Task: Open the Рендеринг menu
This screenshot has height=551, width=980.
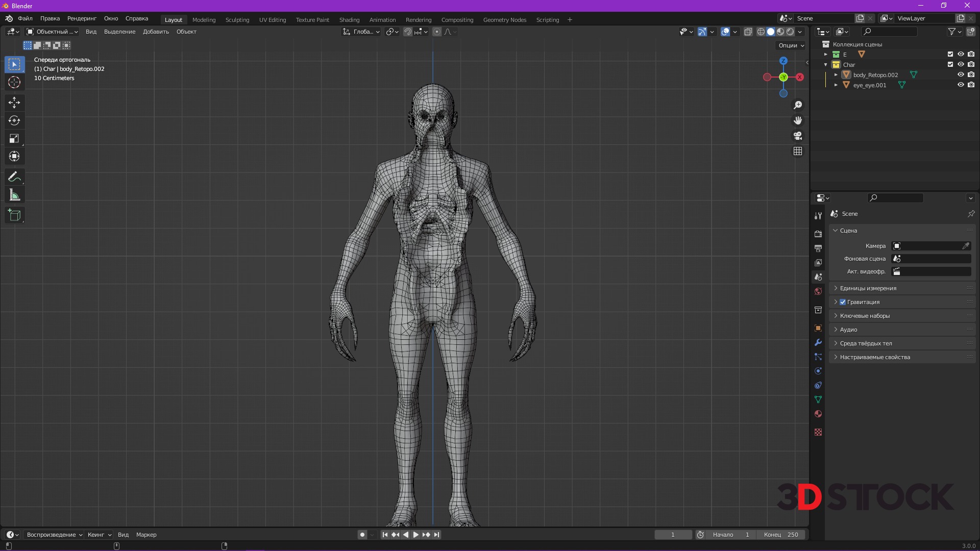Action: [x=82, y=18]
